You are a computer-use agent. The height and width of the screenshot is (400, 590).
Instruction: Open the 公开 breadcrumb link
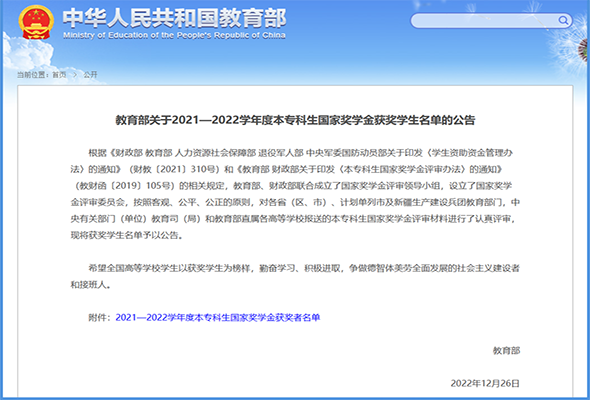coord(90,75)
